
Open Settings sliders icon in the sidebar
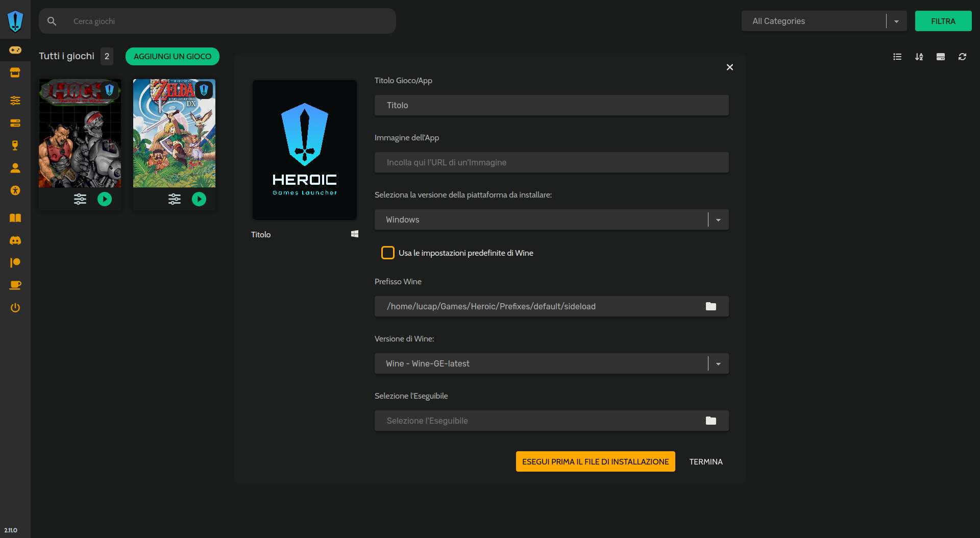[15, 101]
